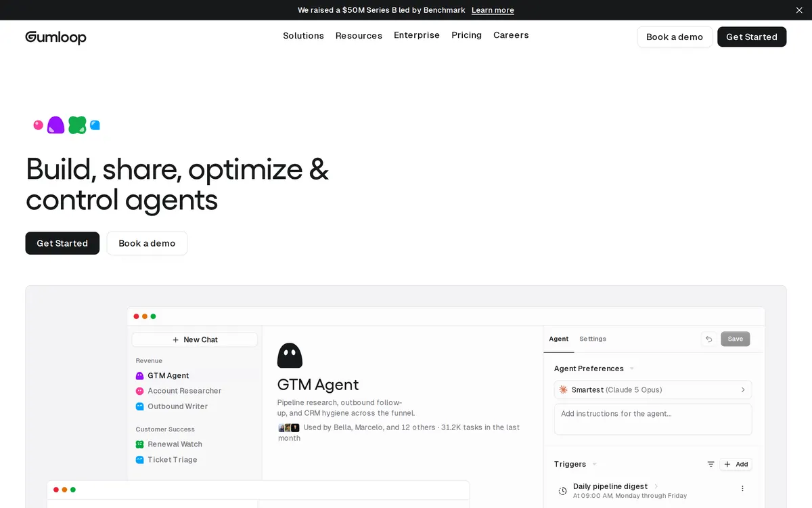Click the GTM Agent heading
Screen dimensions: 812x508
click(318, 385)
